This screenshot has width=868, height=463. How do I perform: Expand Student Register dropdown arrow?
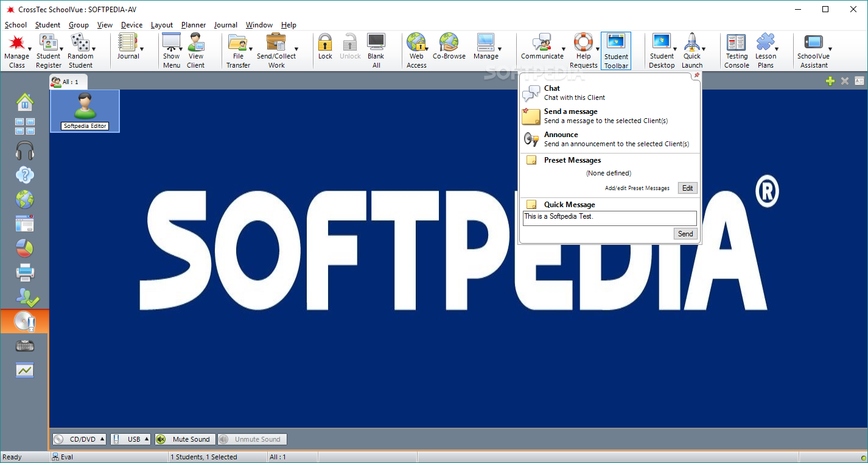tap(61, 50)
